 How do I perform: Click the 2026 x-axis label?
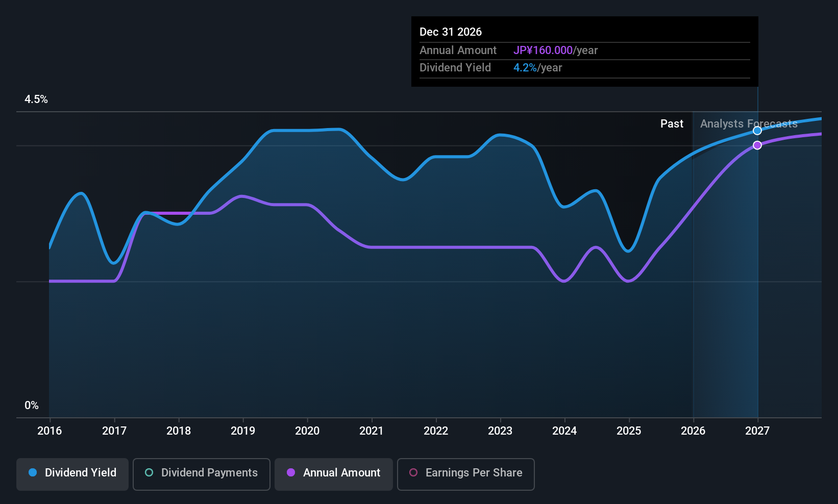693,431
